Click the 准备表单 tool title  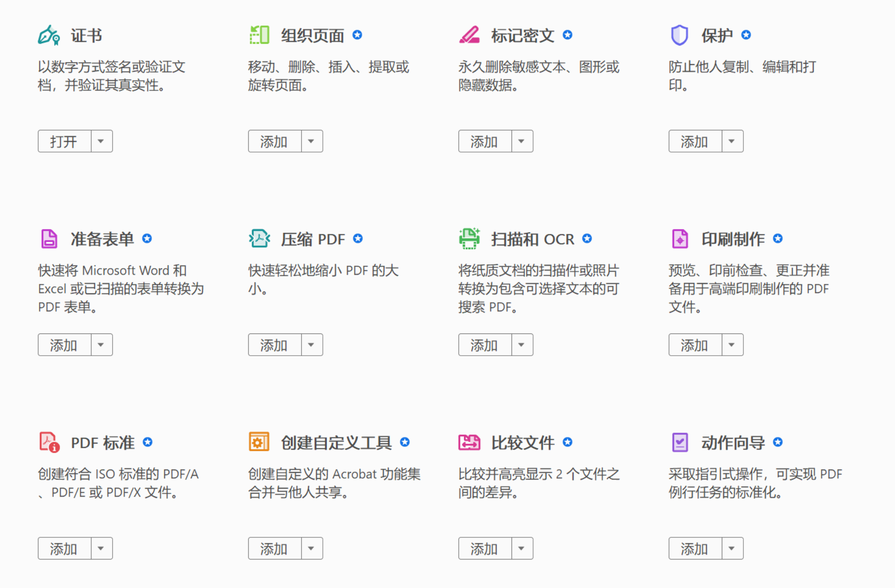[102, 239]
